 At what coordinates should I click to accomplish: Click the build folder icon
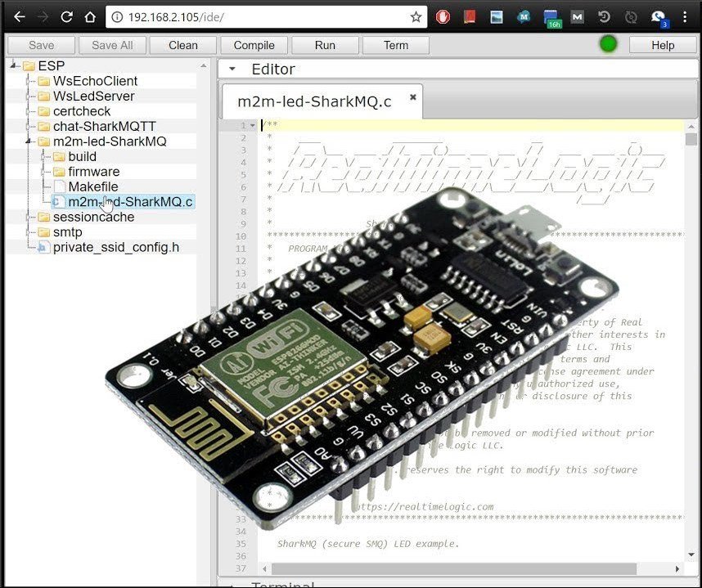[59, 157]
